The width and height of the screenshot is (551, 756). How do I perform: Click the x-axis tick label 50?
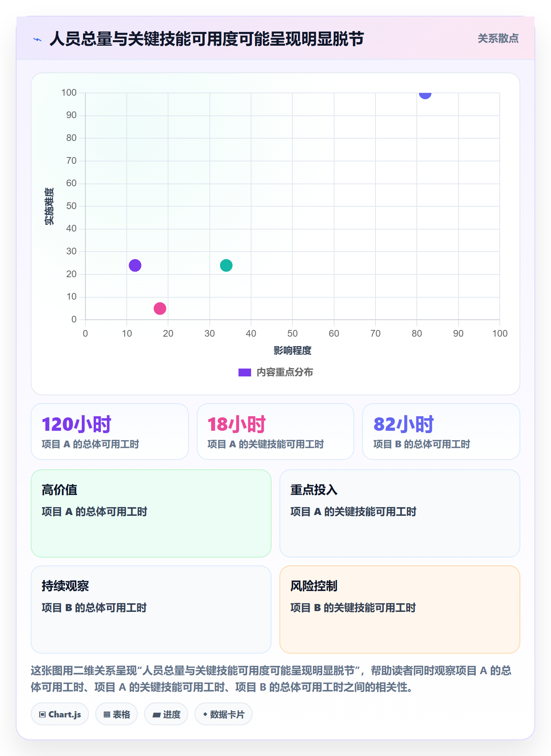[292, 334]
